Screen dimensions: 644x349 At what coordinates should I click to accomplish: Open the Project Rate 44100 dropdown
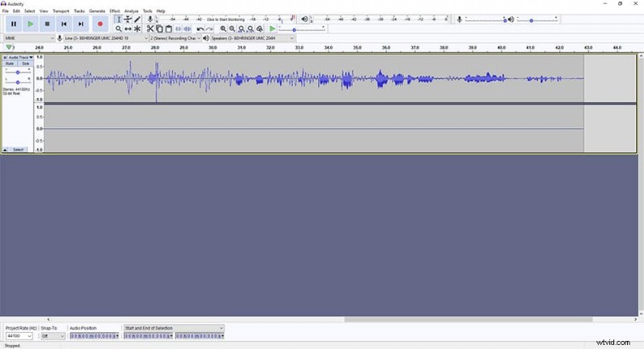click(x=19, y=336)
